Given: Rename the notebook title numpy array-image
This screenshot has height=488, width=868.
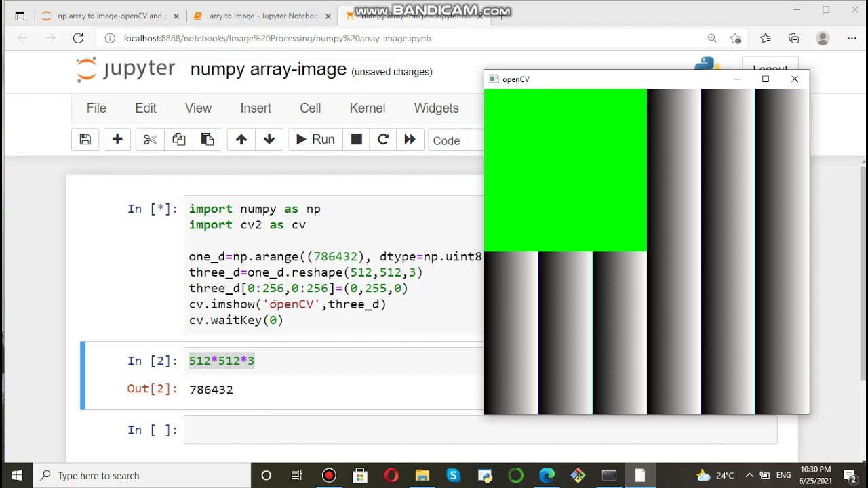Looking at the screenshot, I should pos(269,70).
